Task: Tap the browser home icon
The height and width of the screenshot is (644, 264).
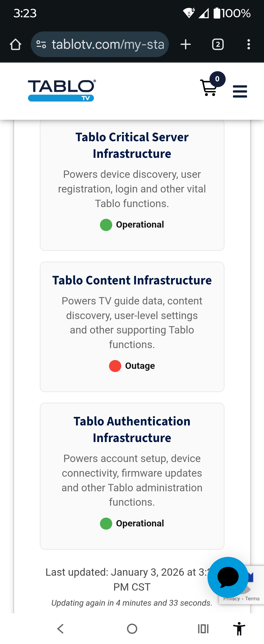Action: [16, 44]
